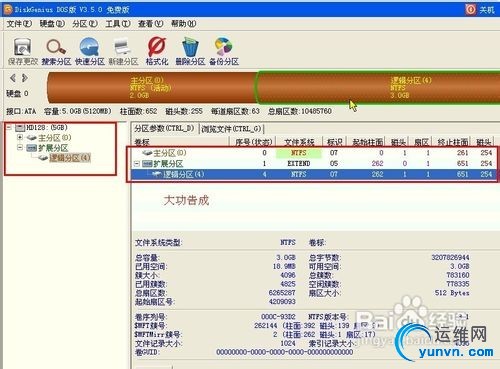Click the 关机 shutdown button label
The width and height of the screenshot is (500, 369).
click(487, 10)
